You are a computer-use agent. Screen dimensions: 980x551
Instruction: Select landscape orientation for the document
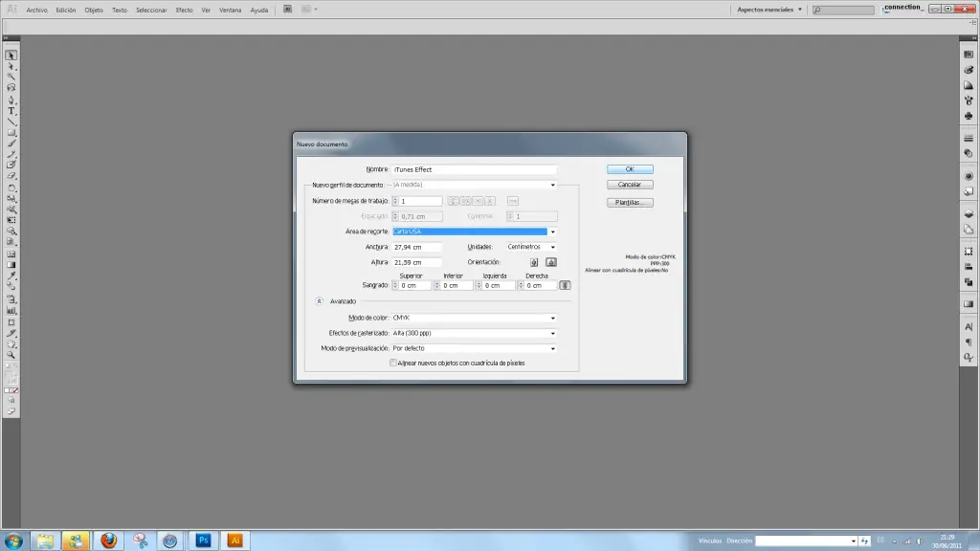(551, 262)
